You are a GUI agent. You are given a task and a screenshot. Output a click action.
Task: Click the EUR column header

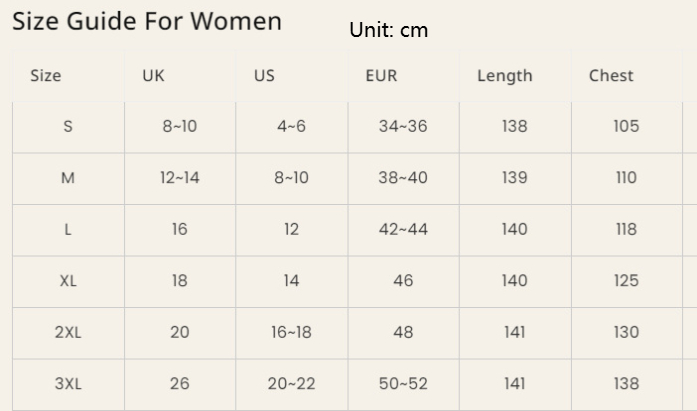381,75
